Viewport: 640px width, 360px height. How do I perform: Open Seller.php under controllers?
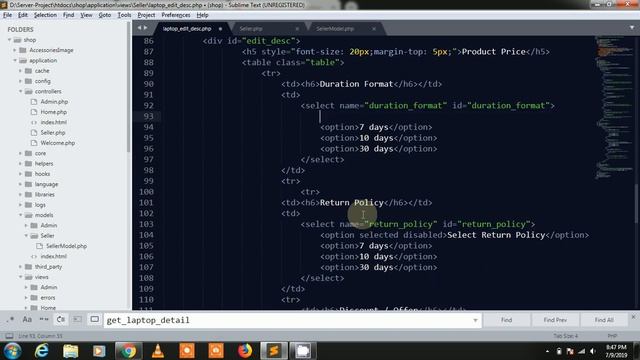53,133
